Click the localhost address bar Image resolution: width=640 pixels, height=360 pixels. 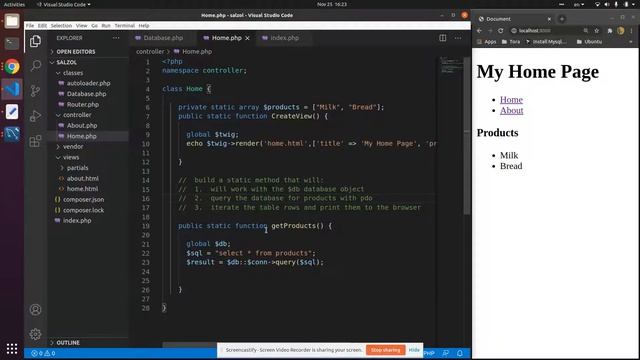(x=545, y=31)
